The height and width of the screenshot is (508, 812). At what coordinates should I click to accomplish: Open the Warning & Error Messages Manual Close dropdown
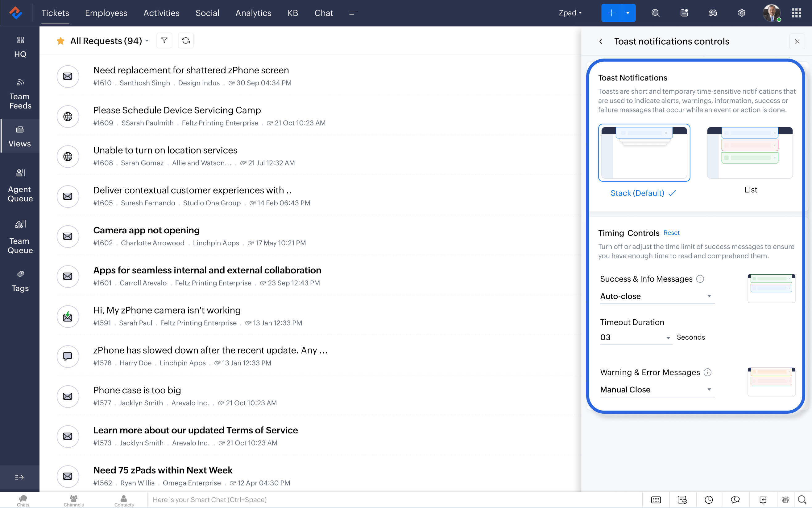tap(657, 390)
